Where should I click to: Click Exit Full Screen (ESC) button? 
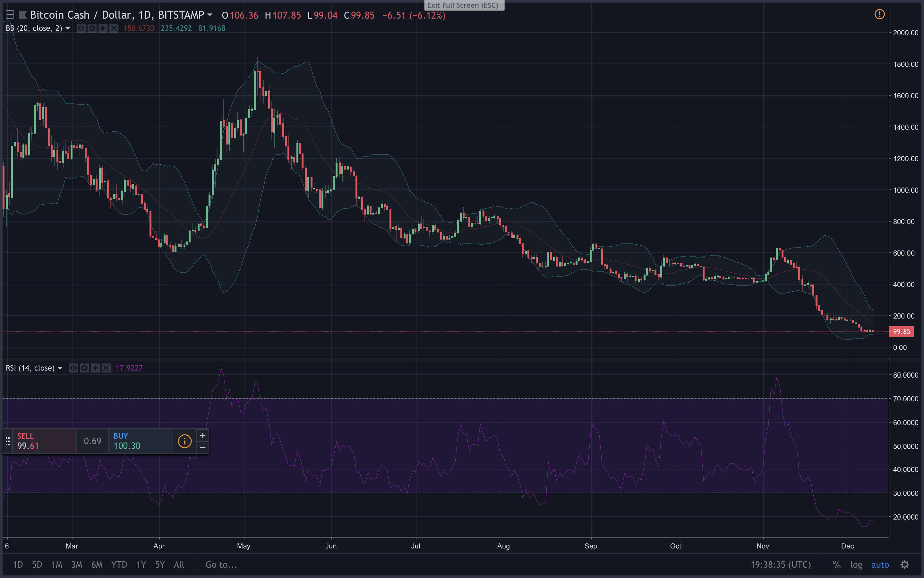tap(464, 5)
